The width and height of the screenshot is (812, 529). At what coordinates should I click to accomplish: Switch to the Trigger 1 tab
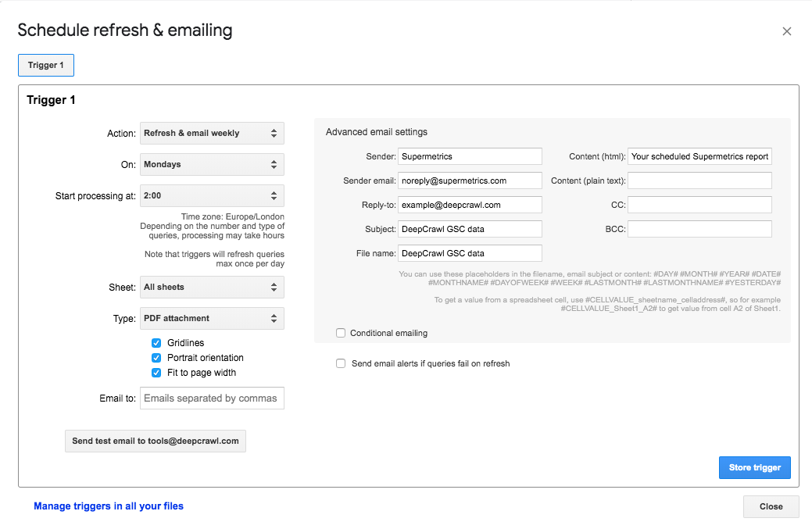[x=46, y=65]
